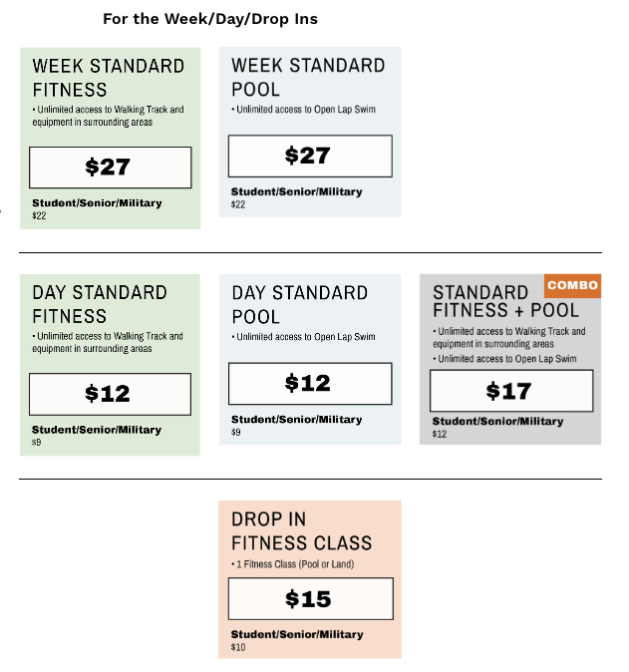Screen dimensions: 629x672
Task: Pick the $17 Fitness + Pool combo price
Action: 510,391
